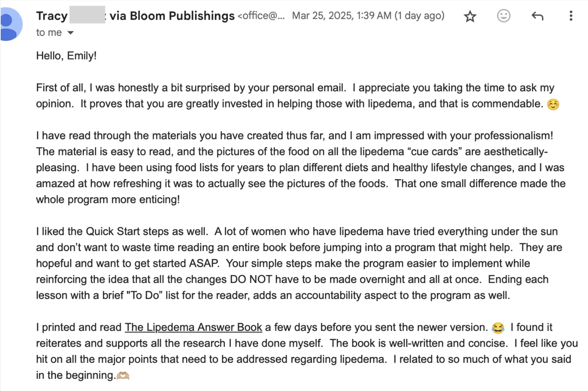Screen dimensions: 588x391
Task: Click the paragraph starting 'I have read through'
Action: pyautogui.click(x=301, y=167)
